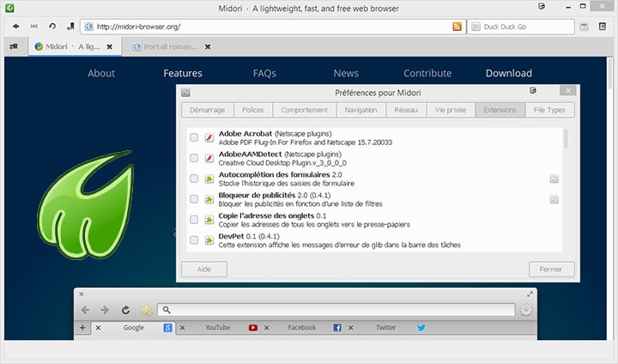Open the Download link on the website
The height and width of the screenshot is (364, 618).
[x=509, y=73]
